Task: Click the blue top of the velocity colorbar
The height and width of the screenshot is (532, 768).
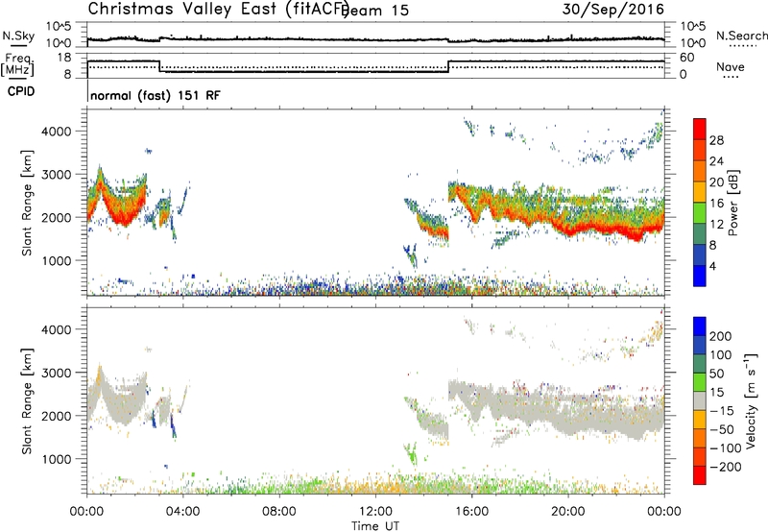Action: pos(700,326)
